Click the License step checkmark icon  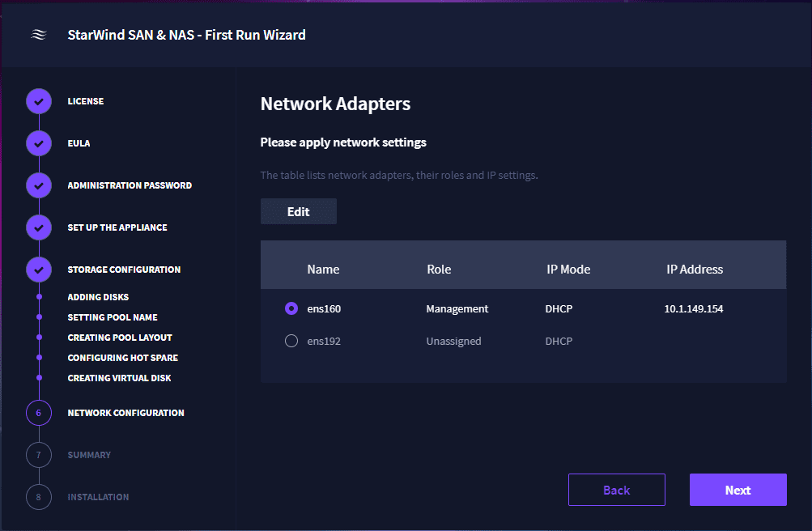pyautogui.click(x=39, y=101)
